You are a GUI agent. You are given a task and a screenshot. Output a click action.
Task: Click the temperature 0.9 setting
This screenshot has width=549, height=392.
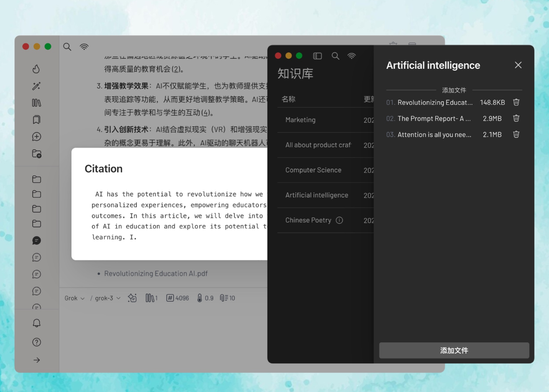click(x=205, y=298)
